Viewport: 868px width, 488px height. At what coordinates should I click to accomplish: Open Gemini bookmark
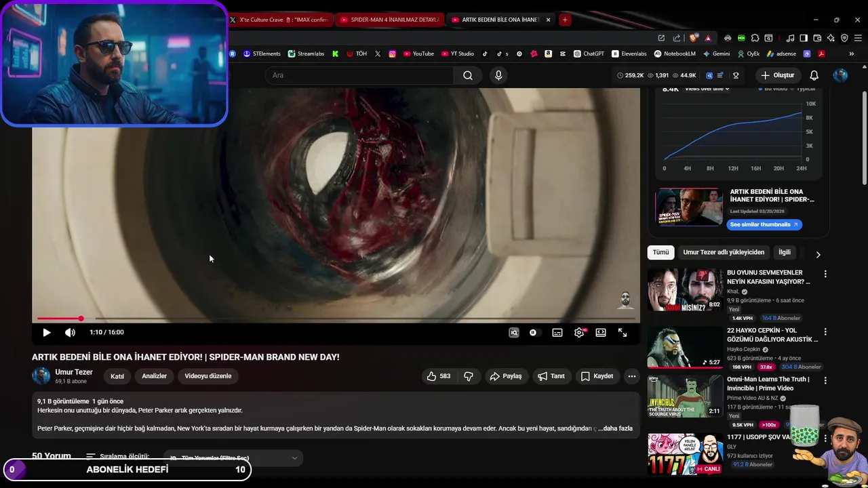[x=716, y=54]
